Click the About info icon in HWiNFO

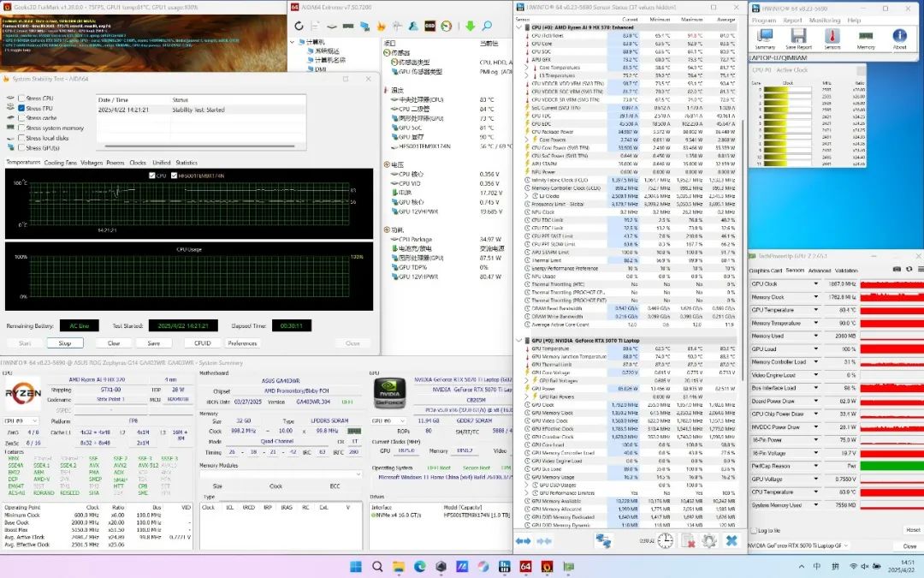pos(900,39)
